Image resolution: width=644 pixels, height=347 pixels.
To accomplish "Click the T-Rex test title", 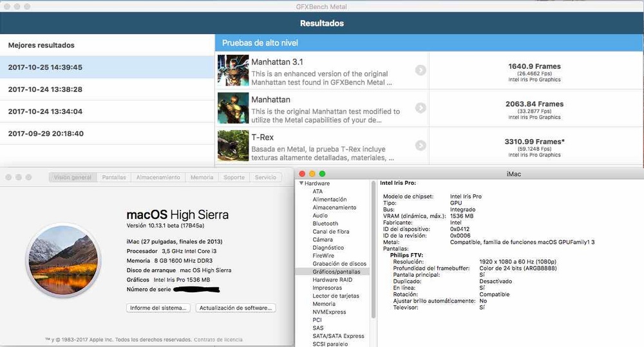I will click(263, 137).
